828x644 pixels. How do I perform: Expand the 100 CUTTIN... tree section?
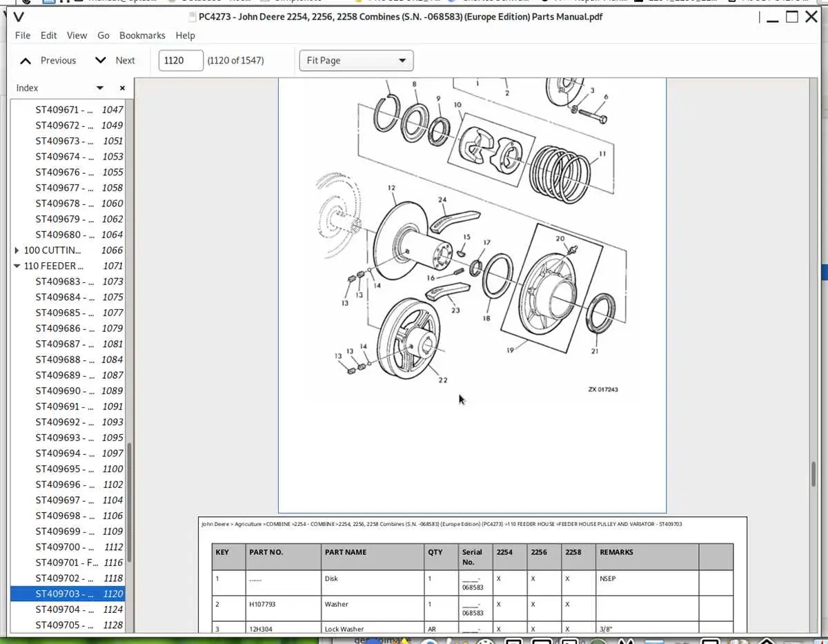[x=17, y=250]
